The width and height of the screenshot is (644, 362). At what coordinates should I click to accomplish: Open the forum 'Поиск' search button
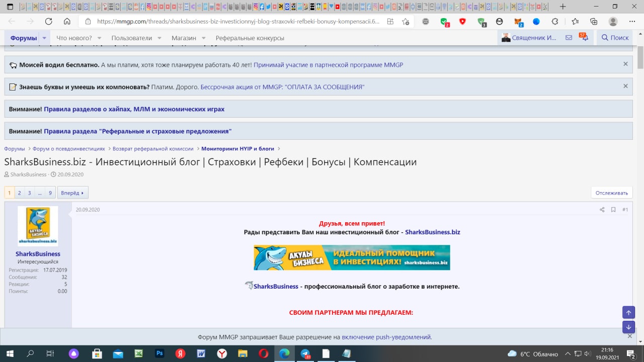pos(615,38)
